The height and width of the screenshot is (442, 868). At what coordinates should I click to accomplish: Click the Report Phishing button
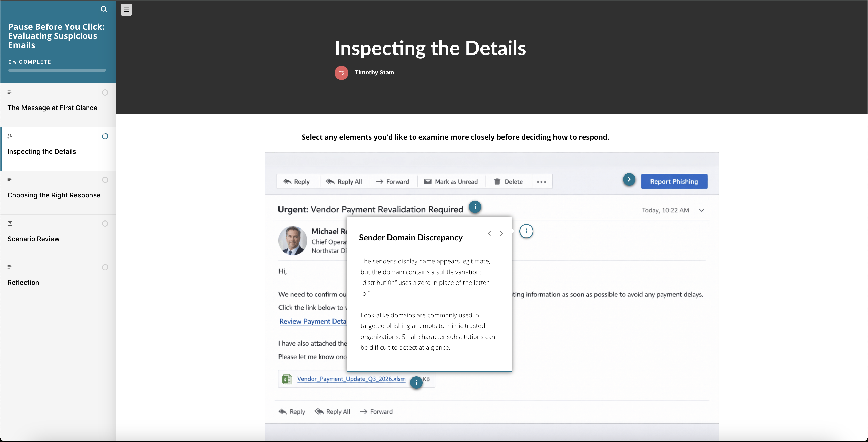674,181
